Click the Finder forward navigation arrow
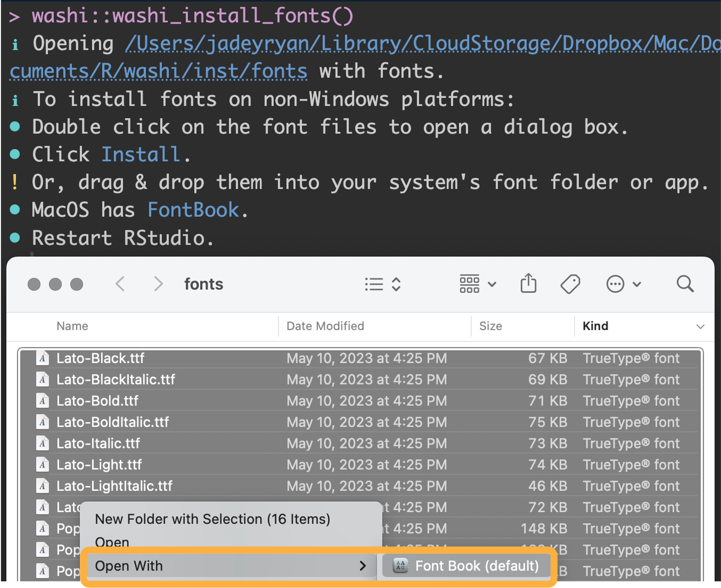721x588 pixels. (158, 284)
